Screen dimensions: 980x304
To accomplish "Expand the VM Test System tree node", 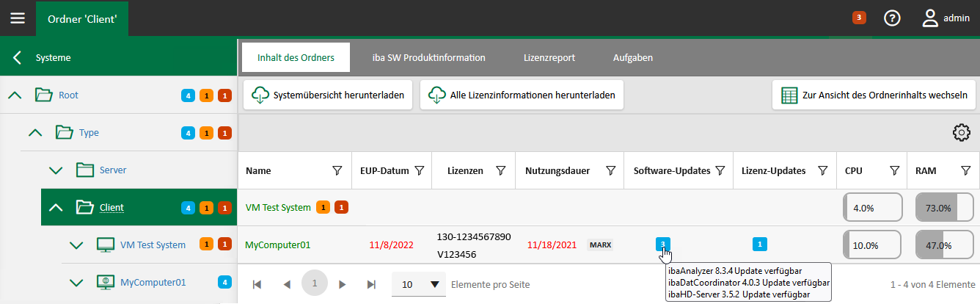I will click(76, 245).
